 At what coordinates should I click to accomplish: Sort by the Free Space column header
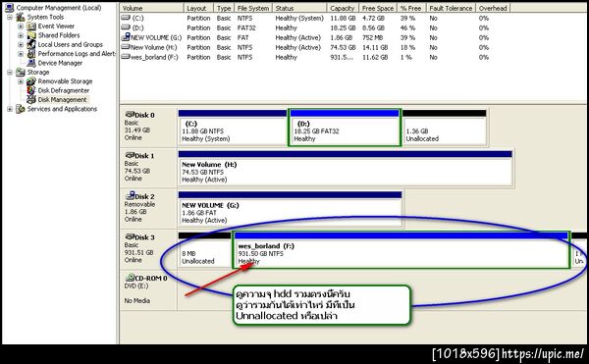pos(378,8)
